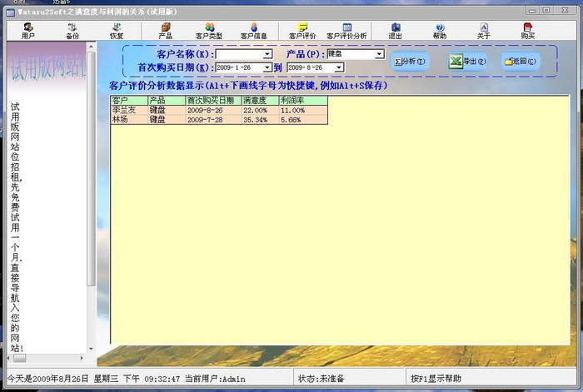Image resolution: width=583 pixels, height=392 pixels.
Task: Click the 恢复 (Restore) toolbar icon
Action: [117, 31]
